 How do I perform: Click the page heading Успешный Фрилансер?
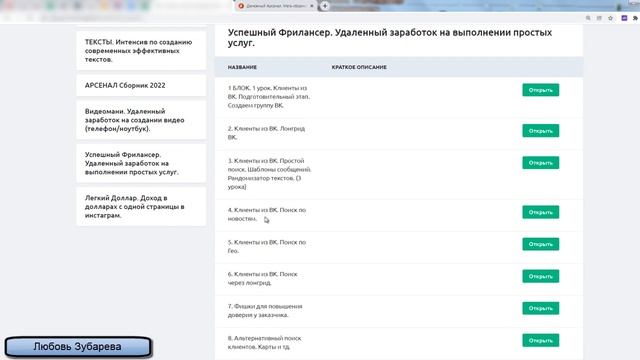(390, 38)
